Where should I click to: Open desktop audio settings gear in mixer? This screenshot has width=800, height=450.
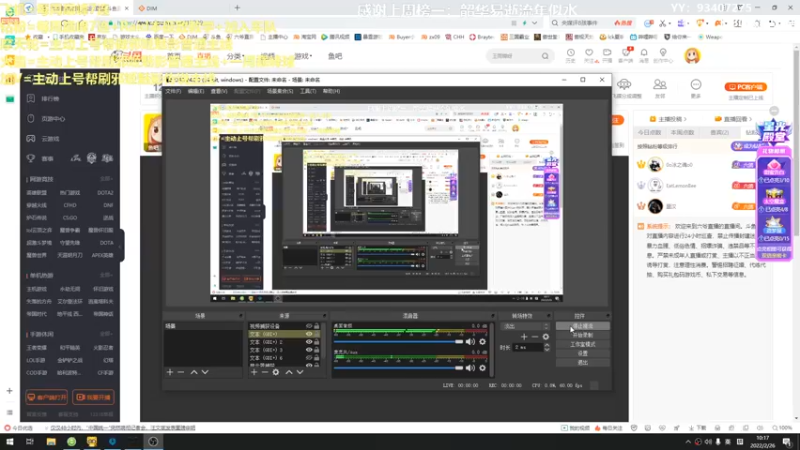(x=482, y=341)
